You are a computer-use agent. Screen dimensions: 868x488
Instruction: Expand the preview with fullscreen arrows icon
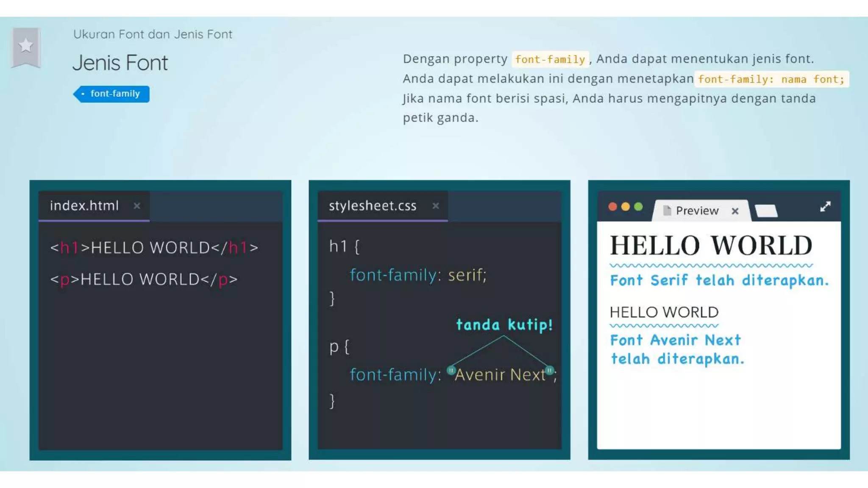tap(825, 207)
